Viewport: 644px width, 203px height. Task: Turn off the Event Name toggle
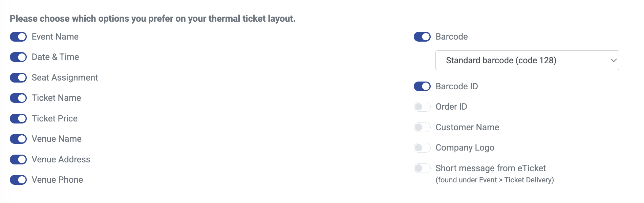tap(18, 37)
